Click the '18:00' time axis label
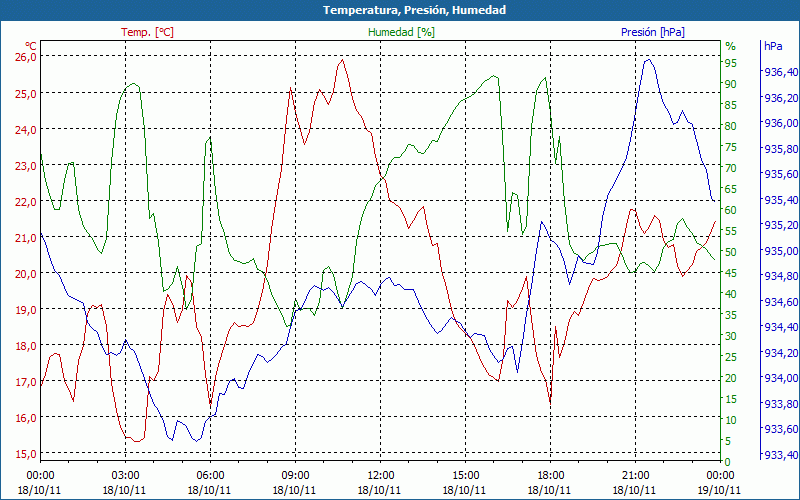Viewport: 800px width, 500px height. 550,476
